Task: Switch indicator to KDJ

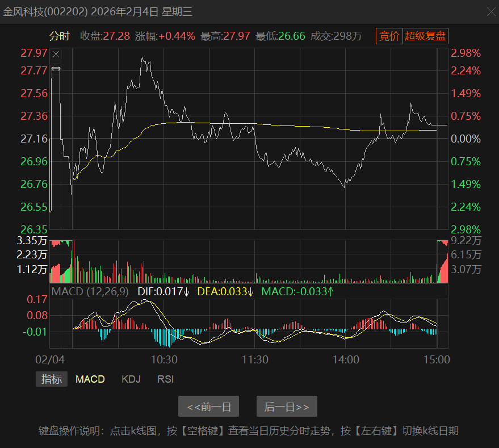Action: [131, 379]
